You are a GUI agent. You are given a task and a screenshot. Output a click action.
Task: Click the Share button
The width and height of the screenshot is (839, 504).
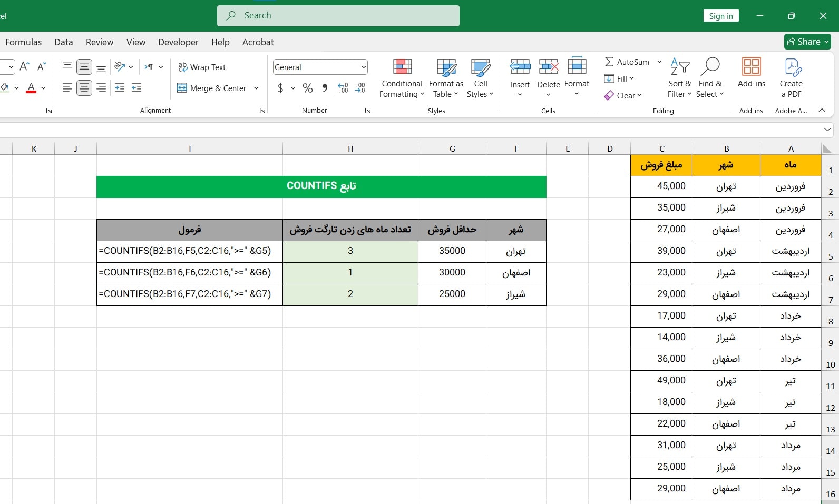tap(807, 42)
